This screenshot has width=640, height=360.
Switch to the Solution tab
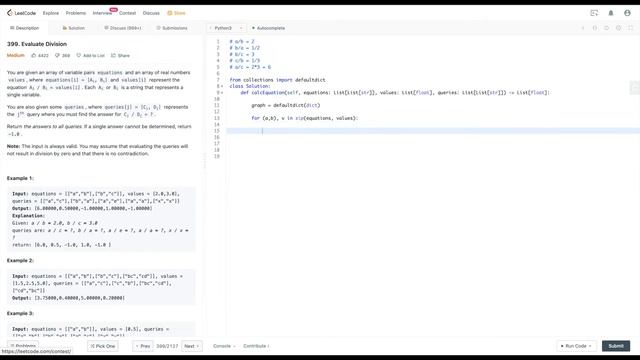pos(73,28)
